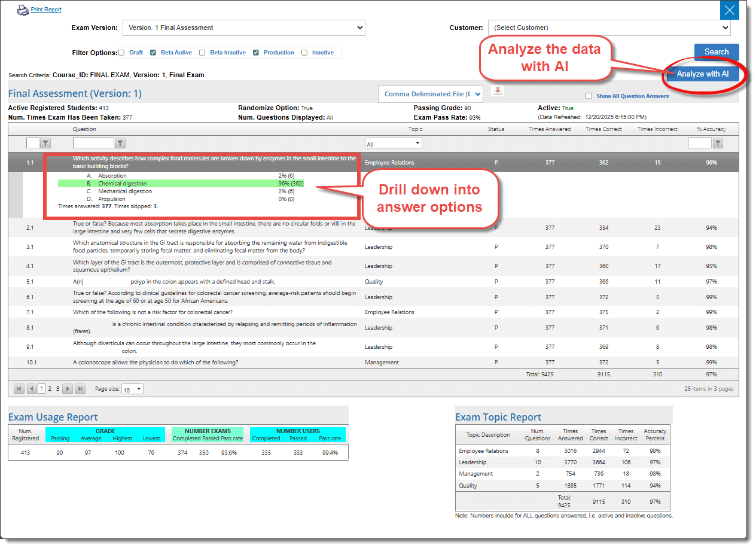This screenshot has width=756, height=548.
Task: Click the filter icon beside the Question textbox
Action: click(120, 143)
